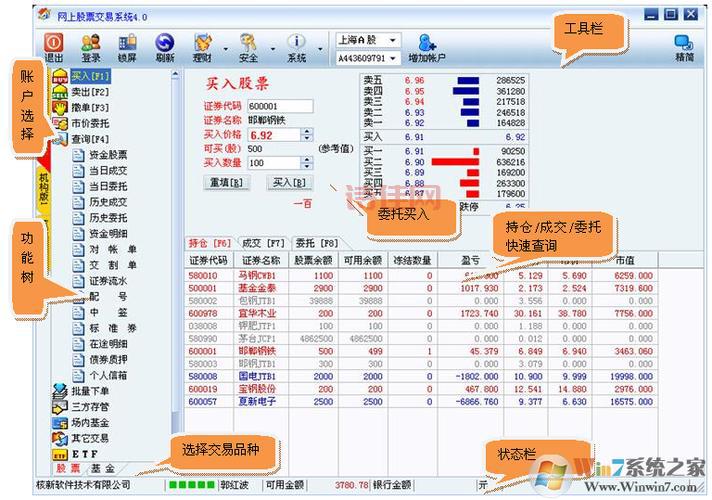Select the 夏新电子 holdings row

click(421, 401)
